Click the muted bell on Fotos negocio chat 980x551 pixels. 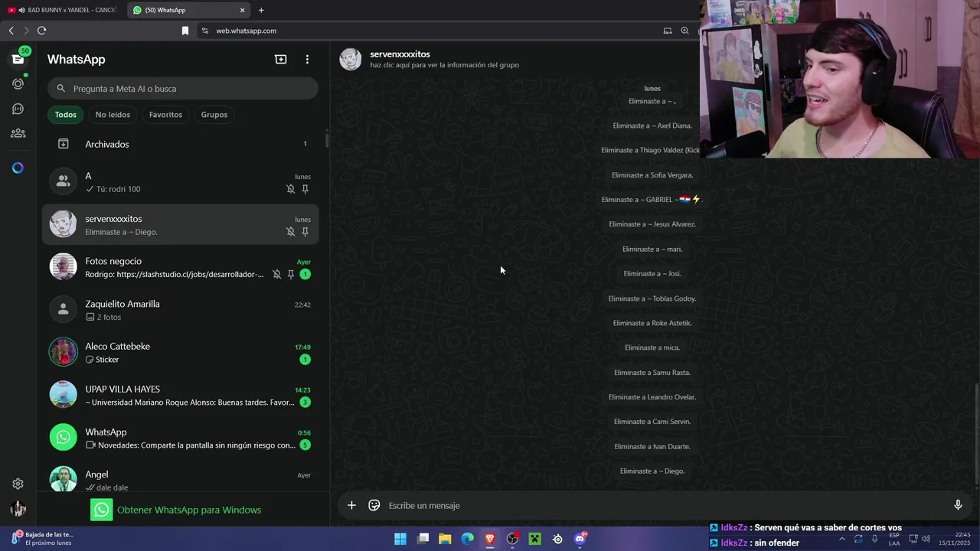tap(276, 274)
